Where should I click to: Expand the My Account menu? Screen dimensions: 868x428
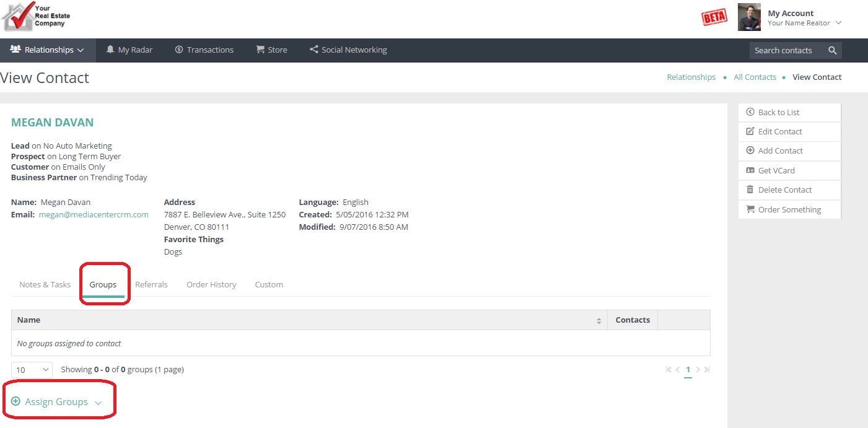click(x=804, y=17)
